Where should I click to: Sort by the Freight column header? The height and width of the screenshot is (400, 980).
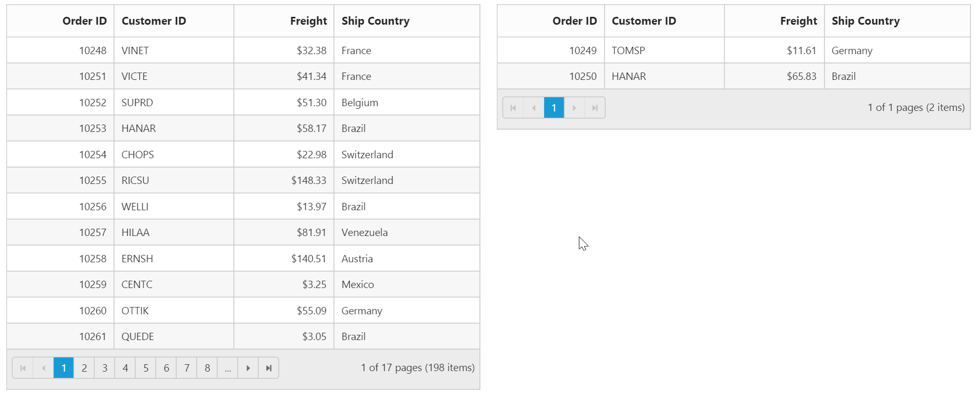[x=308, y=20]
